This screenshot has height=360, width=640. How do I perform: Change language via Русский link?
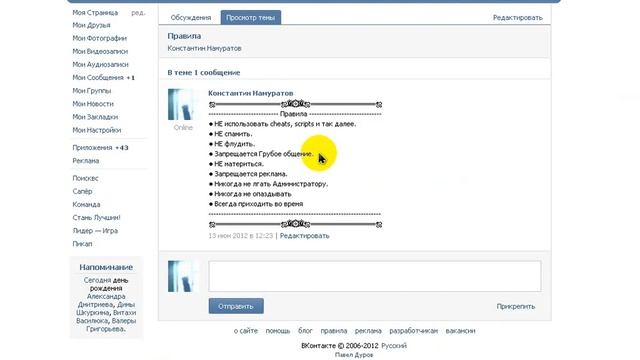(x=394, y=346)
